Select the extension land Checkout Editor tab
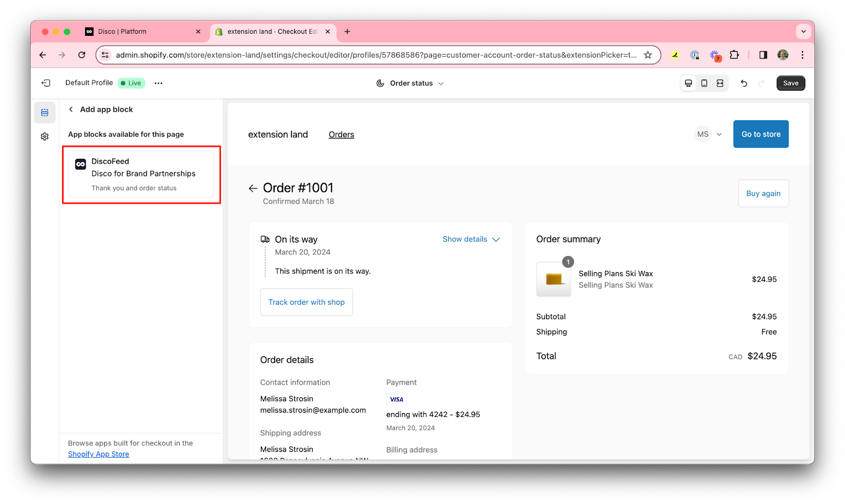Viewport: 845px width, 504px height. point(273,32)
